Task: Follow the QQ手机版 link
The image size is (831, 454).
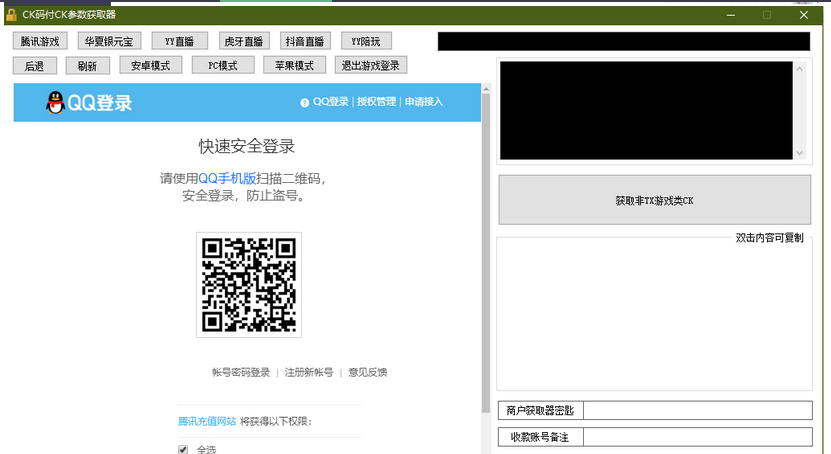Action: (x=227, y=179)
